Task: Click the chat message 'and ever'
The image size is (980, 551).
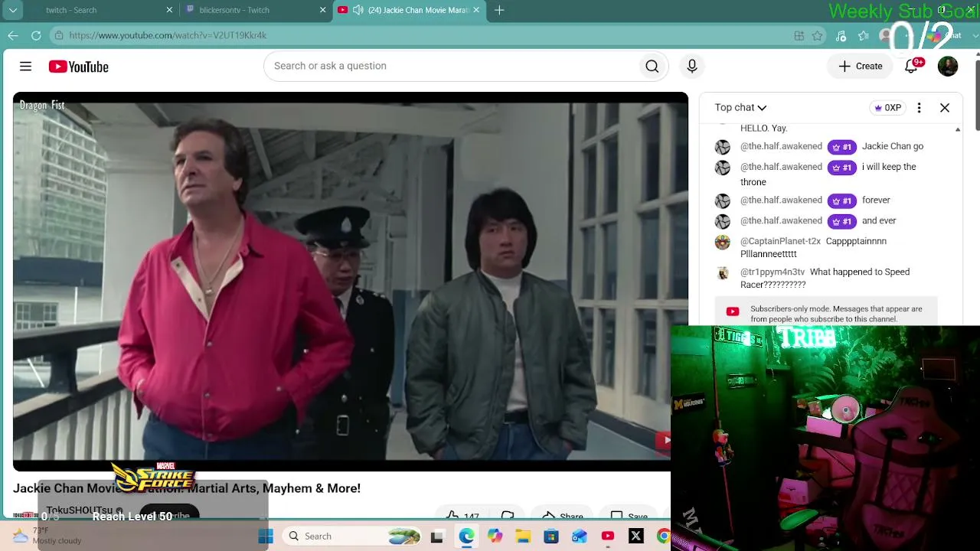Action: tap(879, 221)
